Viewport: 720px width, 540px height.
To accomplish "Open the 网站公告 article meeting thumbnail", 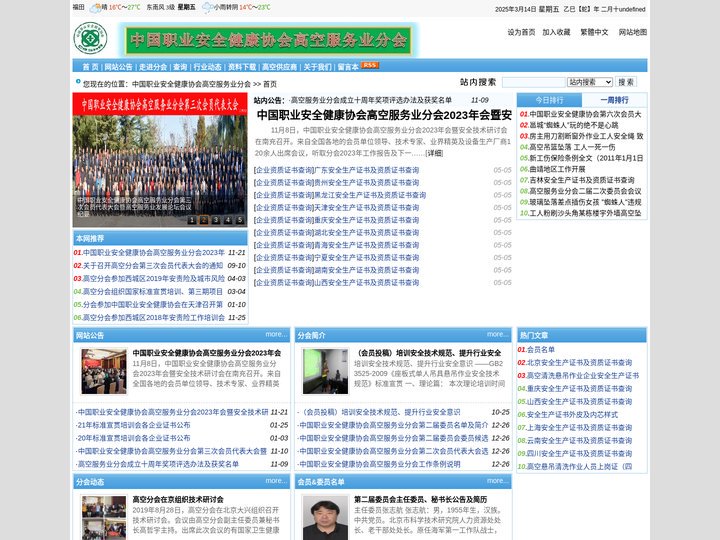I will pos(104,371).
